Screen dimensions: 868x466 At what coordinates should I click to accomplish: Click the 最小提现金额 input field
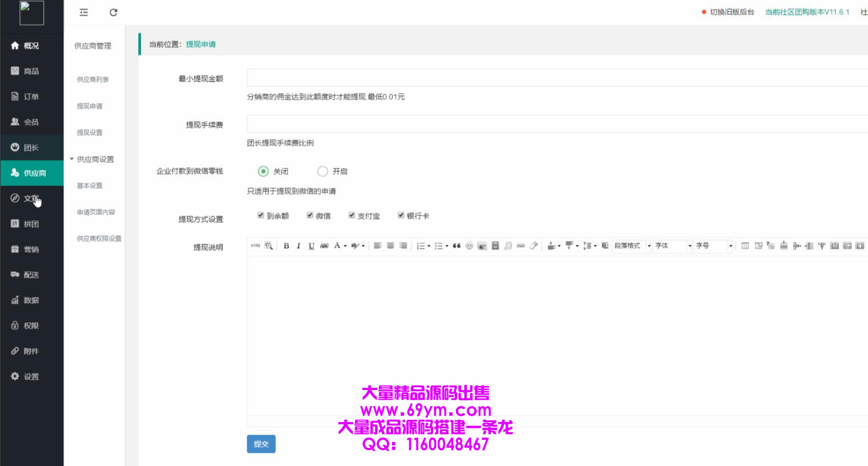[556, 78]
